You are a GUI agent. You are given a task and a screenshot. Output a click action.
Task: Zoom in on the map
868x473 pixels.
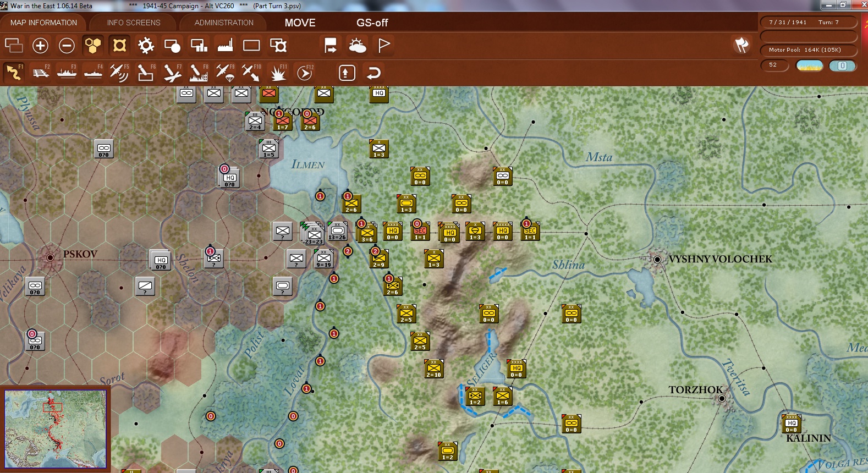point(40,45)
